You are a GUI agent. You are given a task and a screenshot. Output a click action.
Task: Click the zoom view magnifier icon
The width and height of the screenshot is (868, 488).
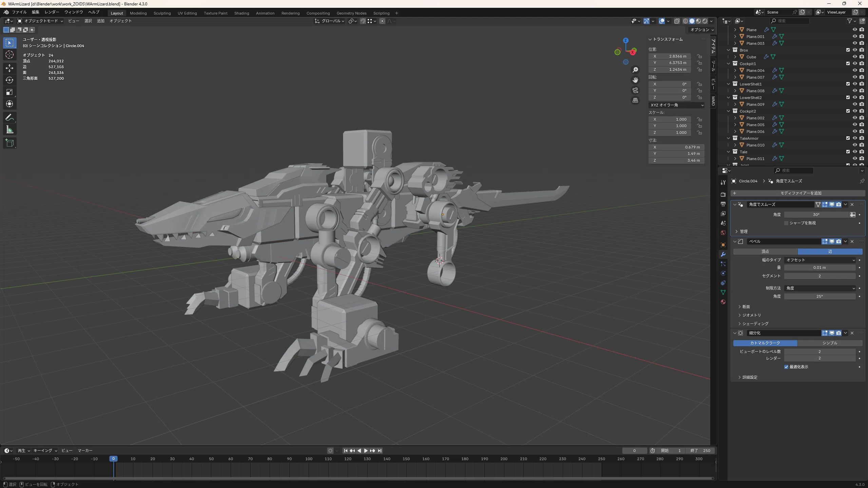click(635, 70)
